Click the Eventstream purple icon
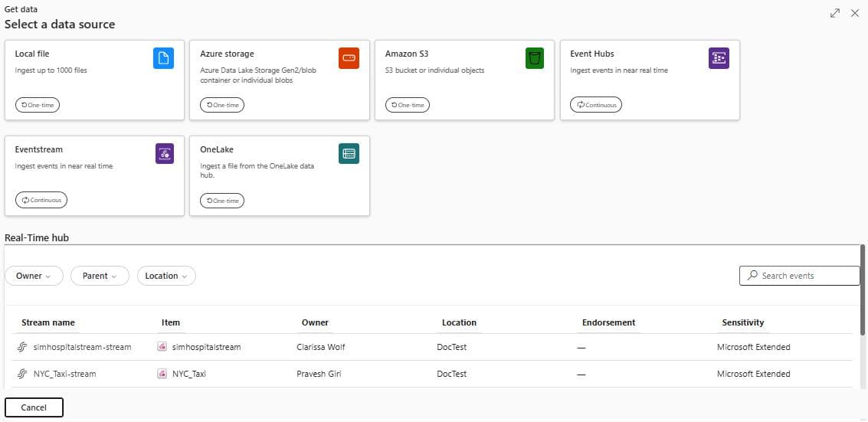 tap(165, 154)
